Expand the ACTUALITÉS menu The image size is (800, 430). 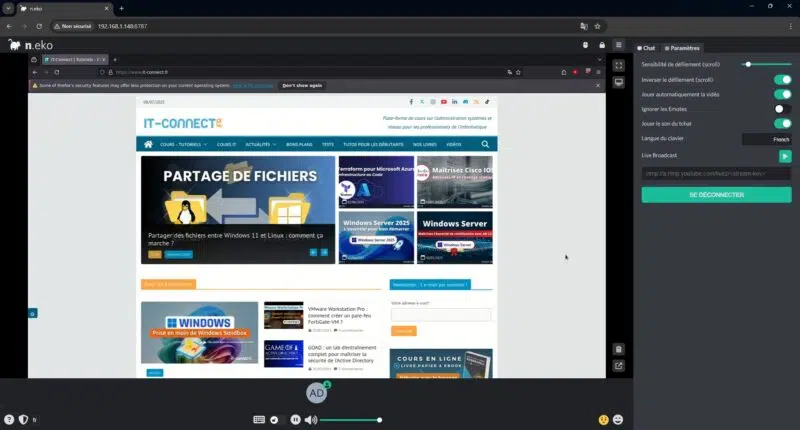pos(261,144)
